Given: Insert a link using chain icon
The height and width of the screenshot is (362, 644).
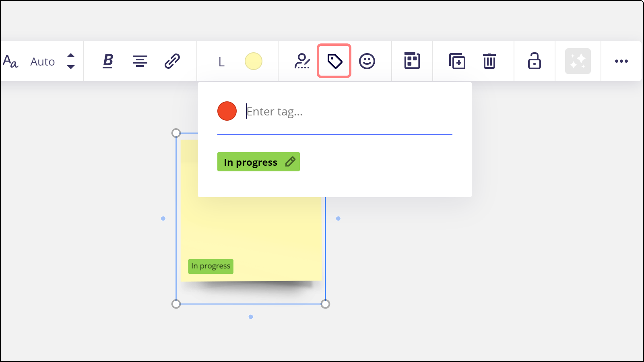Looking at the screenshot, I should pos(172,61).
